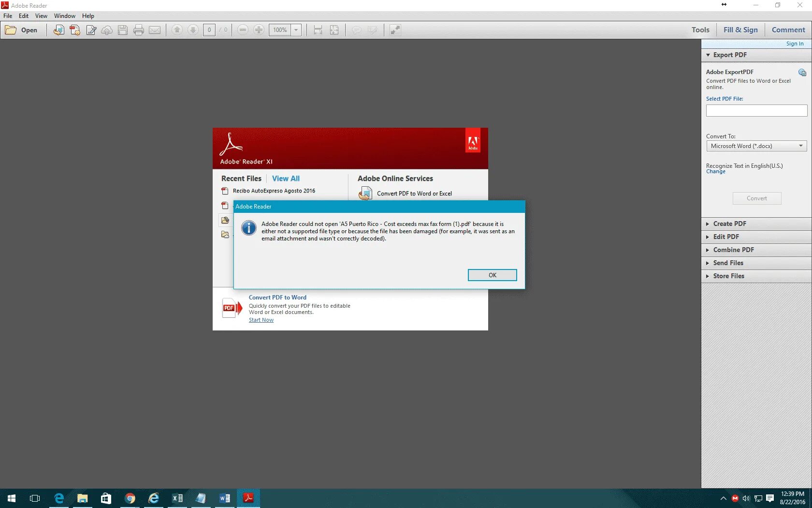Open the Action Center notification icon
This screenshot has height=508, width=812.
point(770,498)
